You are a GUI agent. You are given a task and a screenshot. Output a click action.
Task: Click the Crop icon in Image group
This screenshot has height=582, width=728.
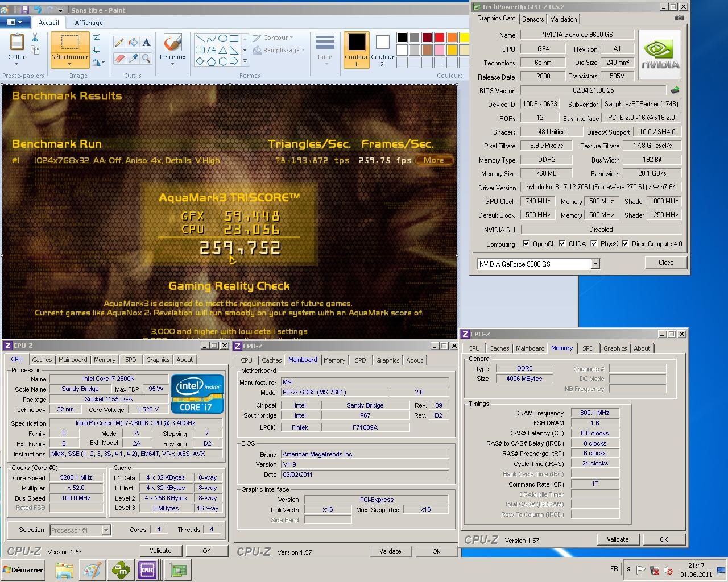click(97, 38)
